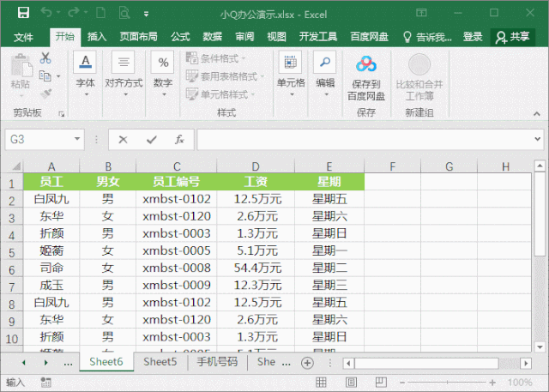Click inside the formula bar input
The width and height of the screenshot is (549, 392).
[364, 139]
